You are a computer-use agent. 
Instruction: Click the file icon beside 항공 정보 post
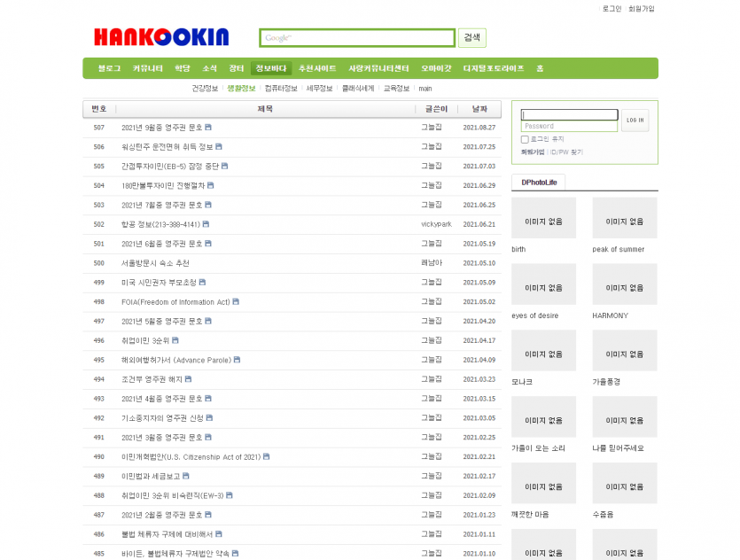pyautogui.click(x=206, y=224)
